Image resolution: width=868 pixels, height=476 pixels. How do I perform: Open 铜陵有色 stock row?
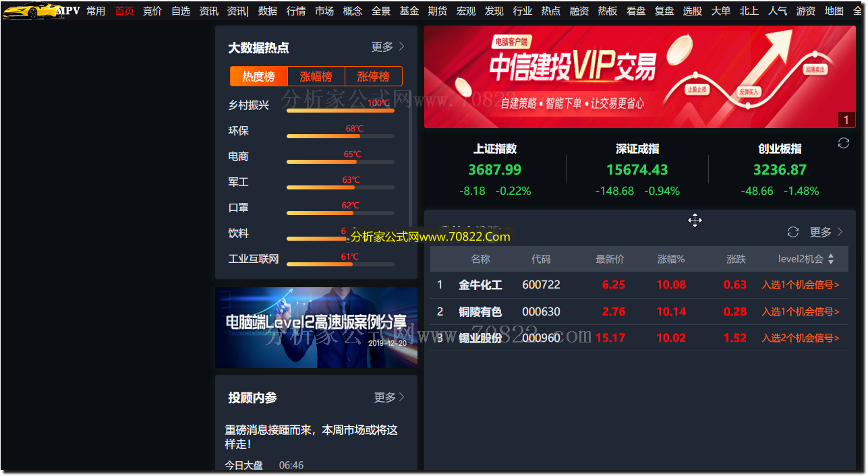click(x=639, y=311)
